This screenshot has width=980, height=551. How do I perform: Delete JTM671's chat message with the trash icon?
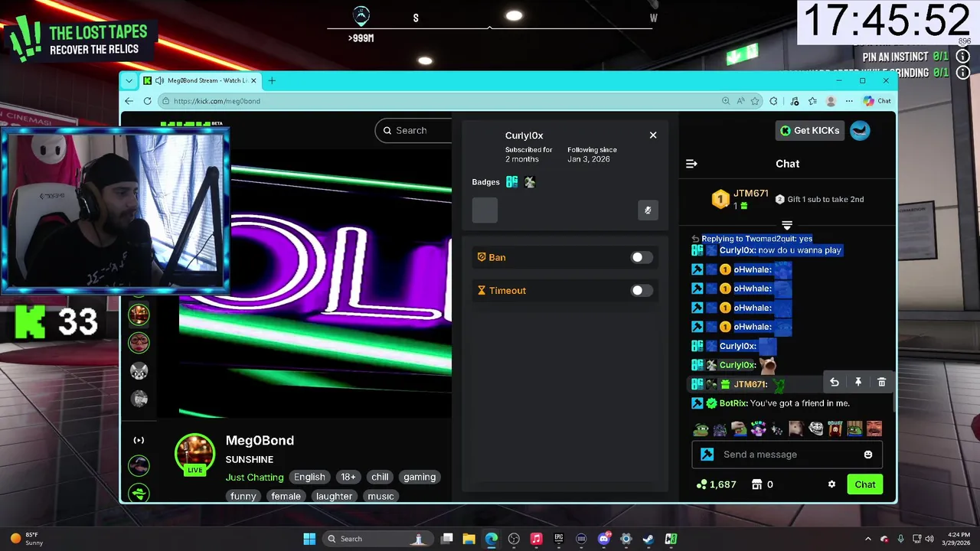point(881,382)
